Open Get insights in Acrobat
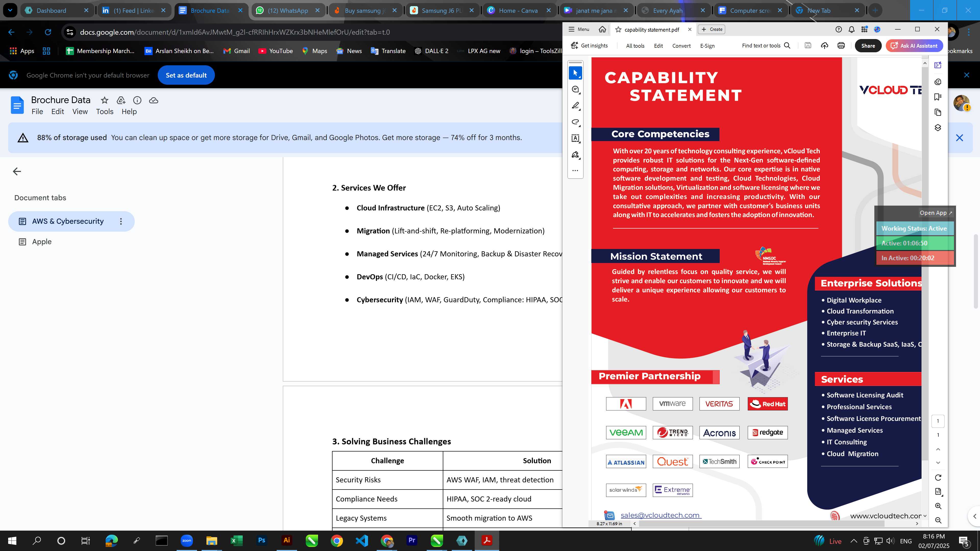 point(590,46)
